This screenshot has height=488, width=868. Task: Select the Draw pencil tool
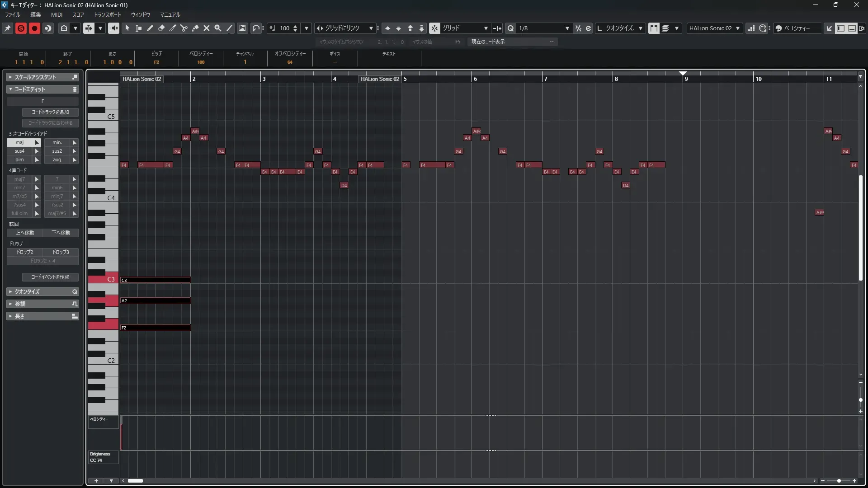coord(150,28)
